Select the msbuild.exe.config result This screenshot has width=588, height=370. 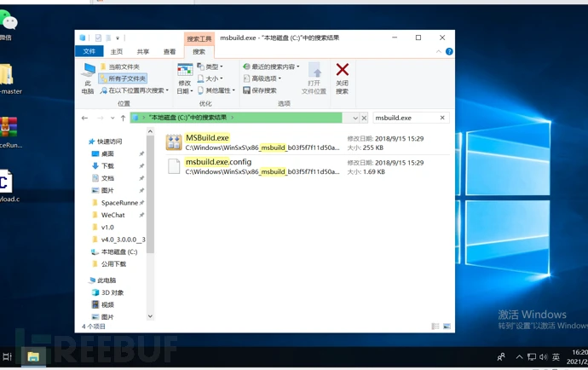coord(307,166)
